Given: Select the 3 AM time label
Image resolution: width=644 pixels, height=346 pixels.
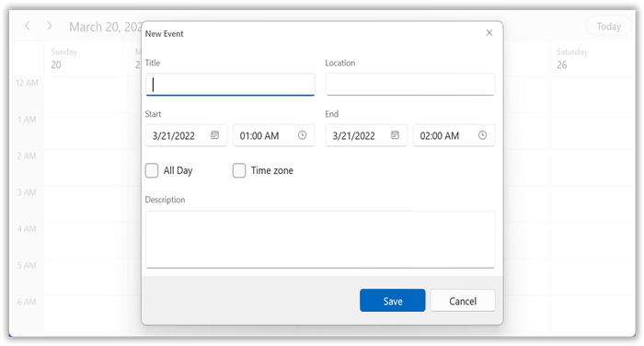Looking at the screenshot, I should pos(27,192).
